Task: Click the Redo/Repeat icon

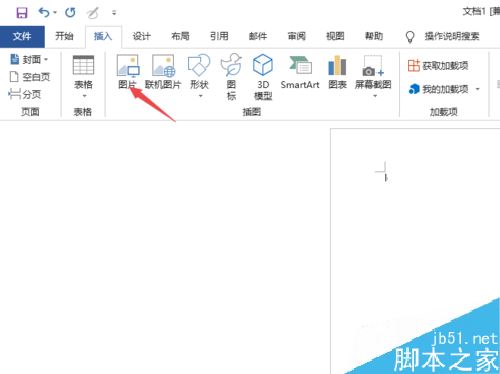Action: [x=70, y=13]
